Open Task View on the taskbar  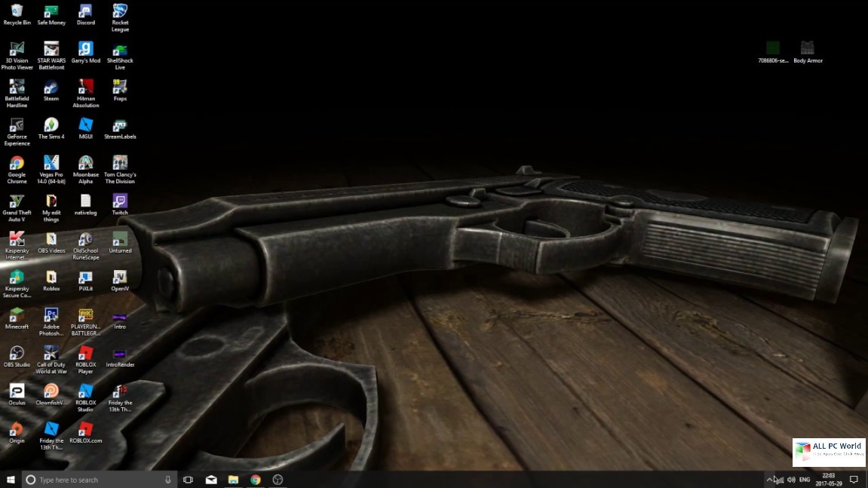point(189,480)
